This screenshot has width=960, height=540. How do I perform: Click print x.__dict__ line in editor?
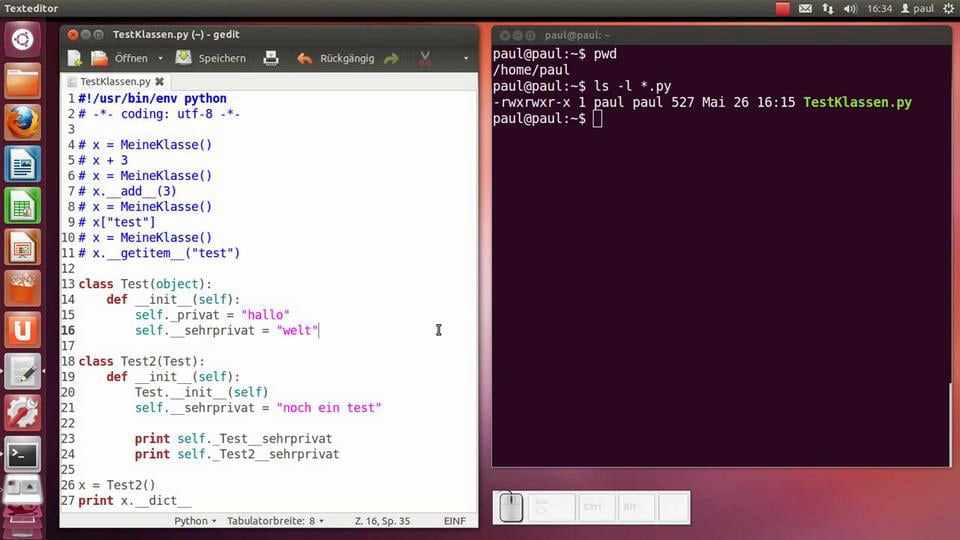coord(135,501)
